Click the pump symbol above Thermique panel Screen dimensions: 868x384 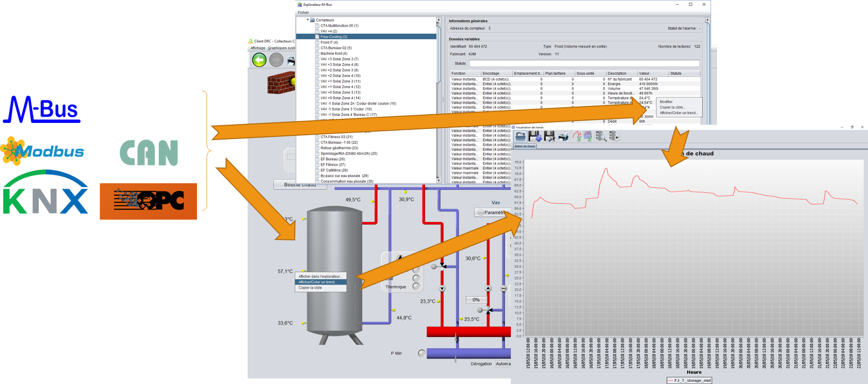click(x=400, y=258)
